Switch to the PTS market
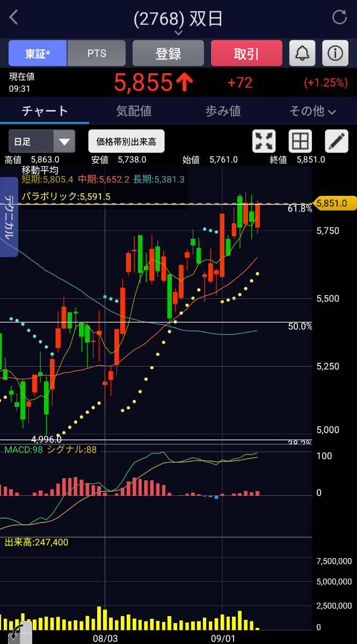Screen dimensions: 357x644 [x=97, y=53]
